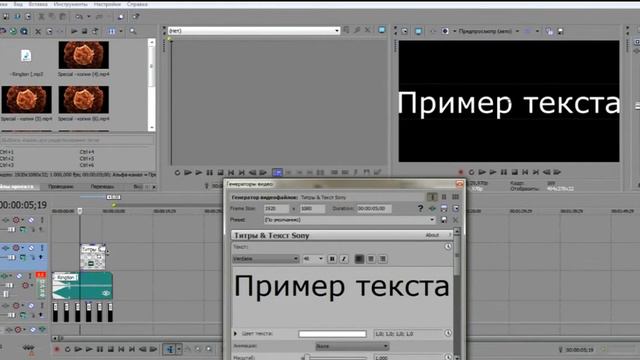Copy preview snapshot to clipboard

[x=549, y=31]
